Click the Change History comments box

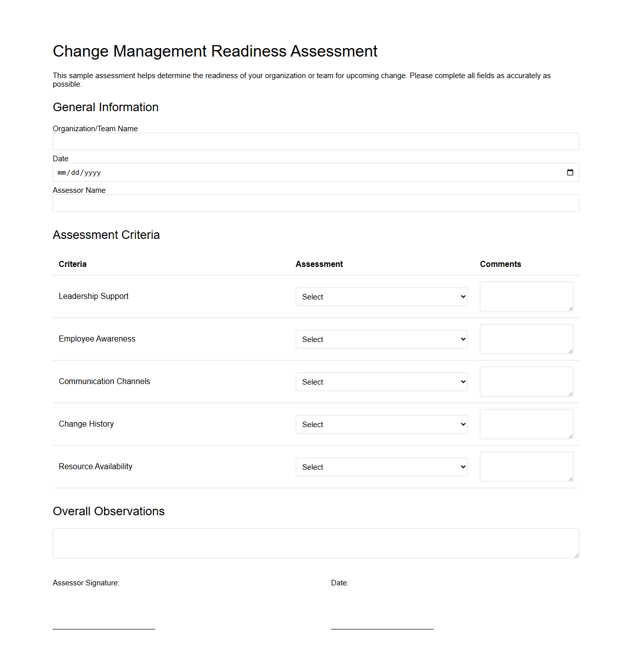tap(526, 424)
